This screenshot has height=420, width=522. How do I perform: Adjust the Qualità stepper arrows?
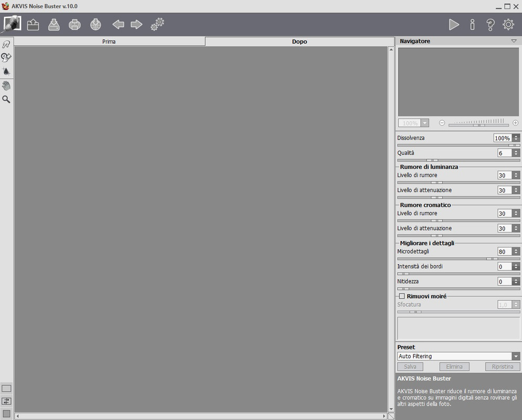click(x=516, y=153)
